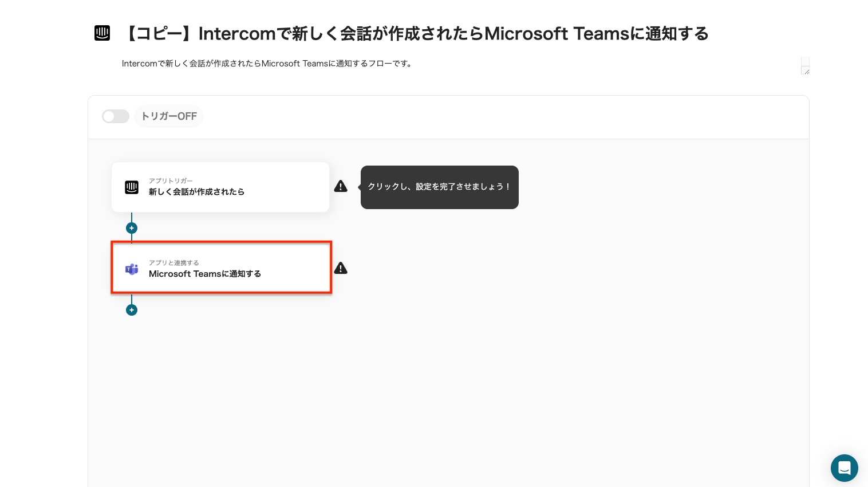Click warning icon next to Intercom trigger
The width and height of the screenshot is (868, 487).
tap(341, 186)
